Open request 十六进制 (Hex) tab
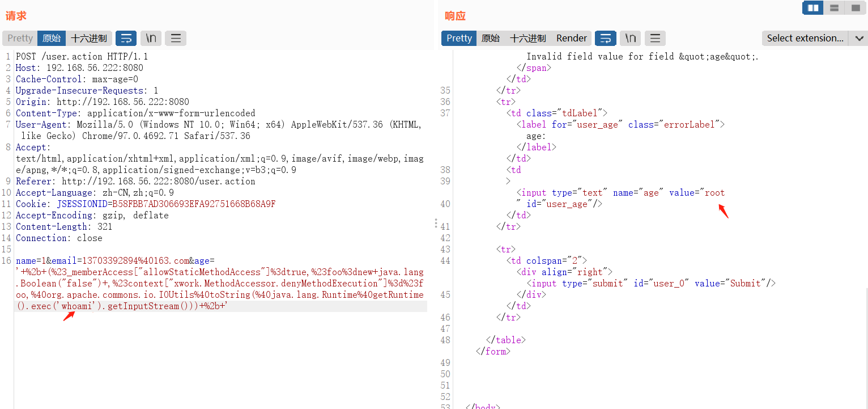 (x=89, y=38)
